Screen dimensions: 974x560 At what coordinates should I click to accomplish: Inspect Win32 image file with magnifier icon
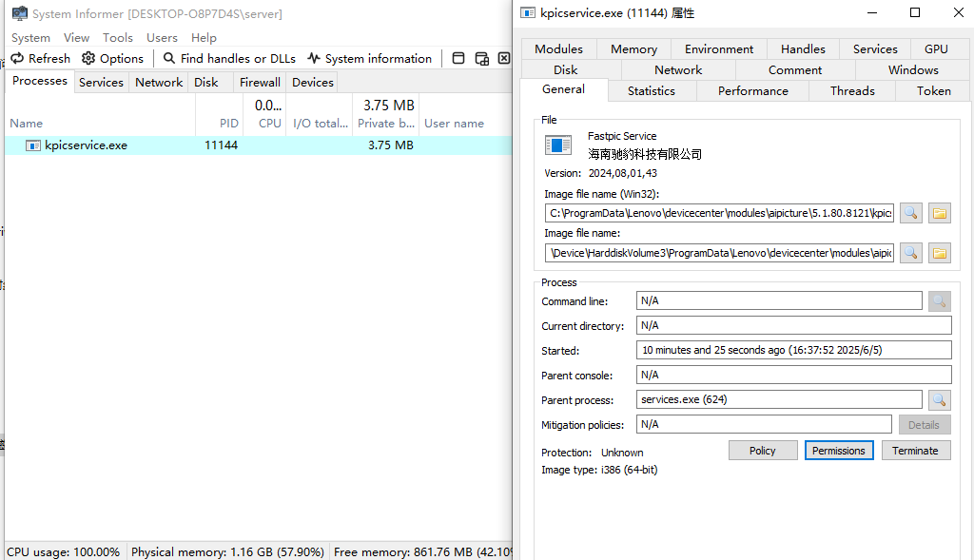pos(910,213)
